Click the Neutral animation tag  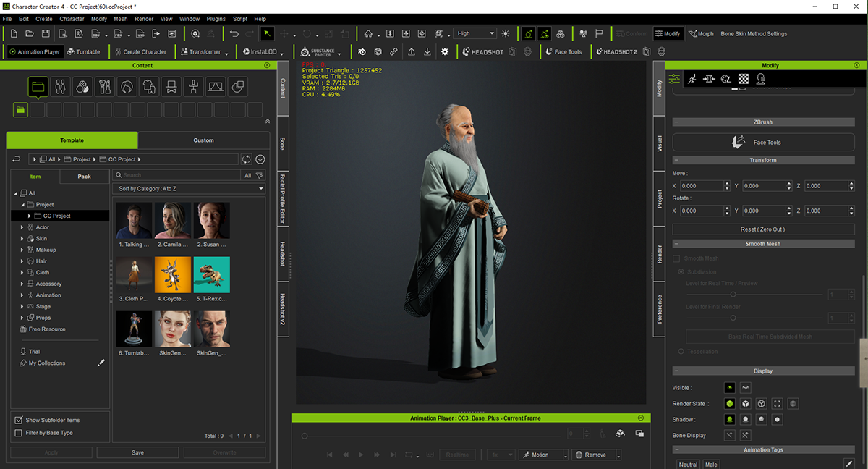pos(689,465)
